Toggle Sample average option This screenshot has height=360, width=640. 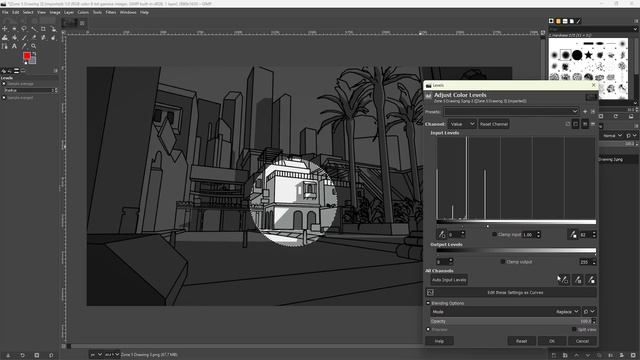tap(4, 84)
